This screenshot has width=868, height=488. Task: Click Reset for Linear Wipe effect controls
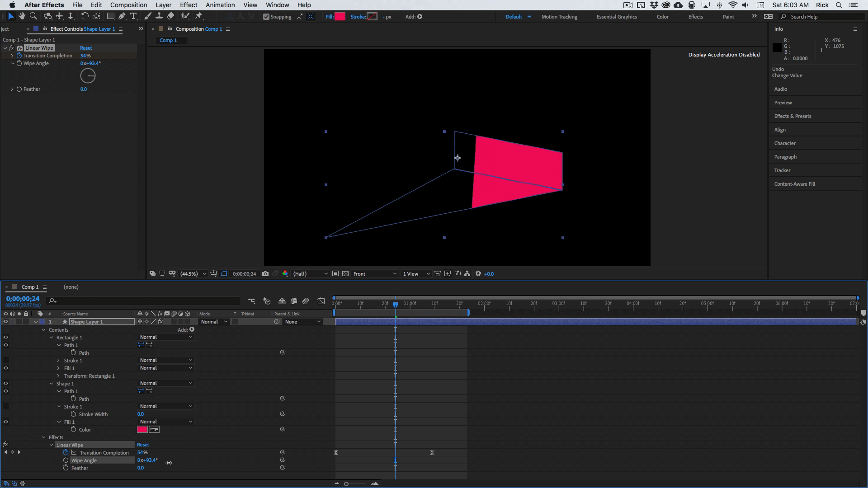coord(86,48)
